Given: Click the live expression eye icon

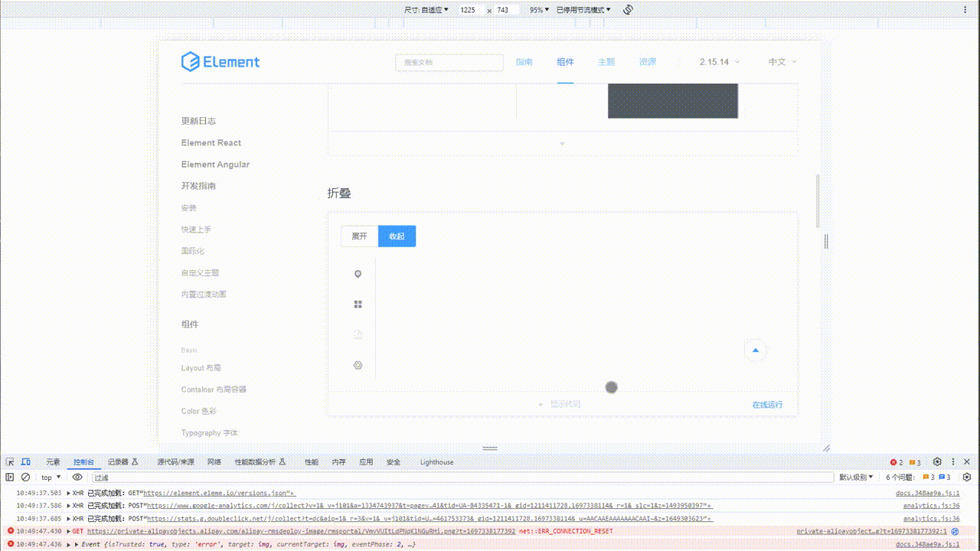Looking at the screenshot, I should pyautogui.click(x=77, y=478).
